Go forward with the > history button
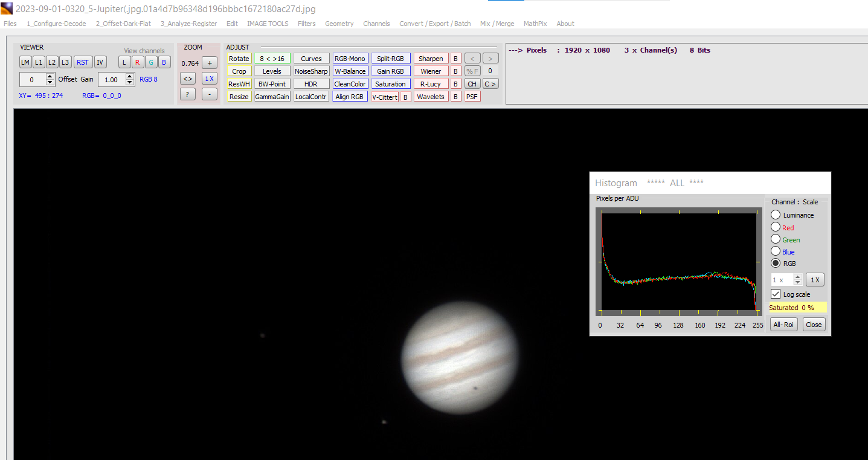The width and height of the screenshot is (868, 460). pos(490,59)
